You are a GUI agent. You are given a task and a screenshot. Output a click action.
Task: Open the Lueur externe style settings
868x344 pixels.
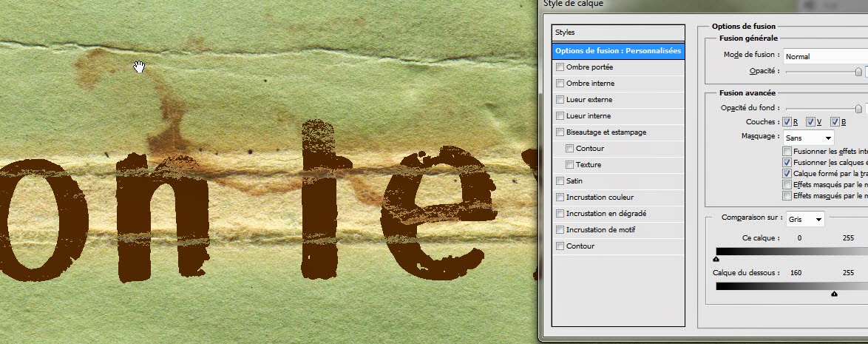(x=589, y=100)
